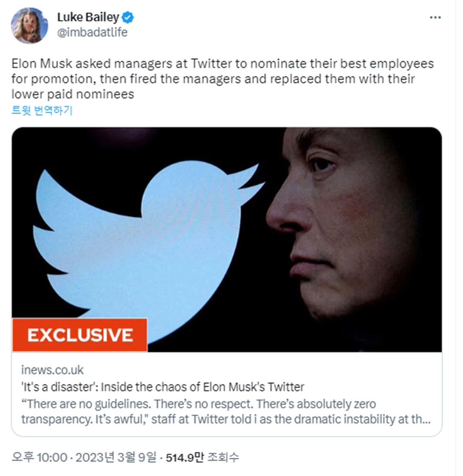Click the 'lower paid nominees' tweet line
This screenshot has width=463, height=476.
[73, 94]
